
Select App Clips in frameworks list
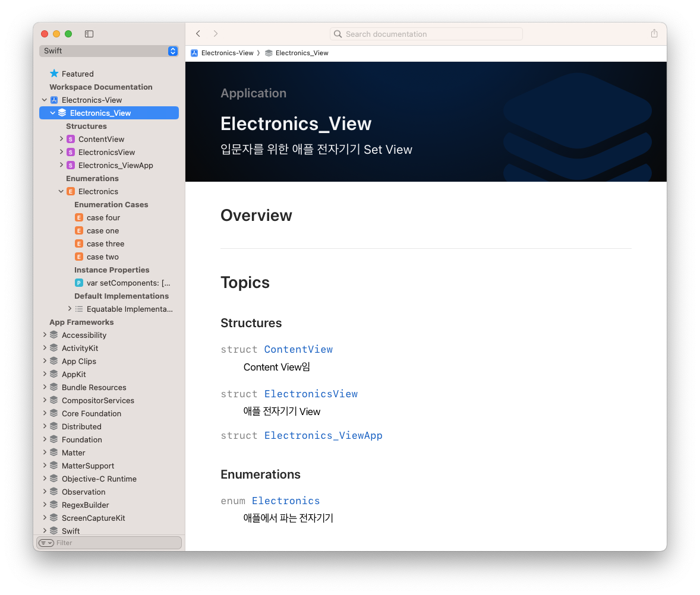point(79,361)
